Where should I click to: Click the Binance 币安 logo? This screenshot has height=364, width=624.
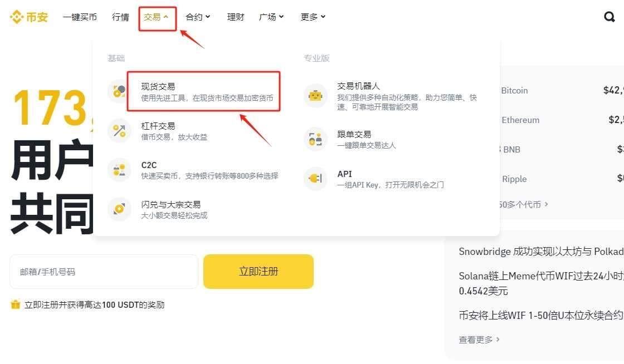(29, 17)
